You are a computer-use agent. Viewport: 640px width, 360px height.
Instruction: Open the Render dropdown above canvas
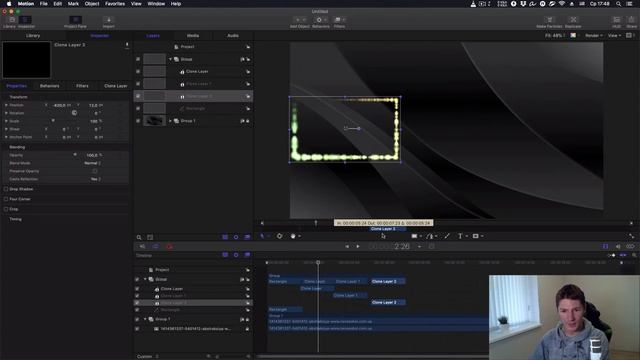click(x=594, y=36)
